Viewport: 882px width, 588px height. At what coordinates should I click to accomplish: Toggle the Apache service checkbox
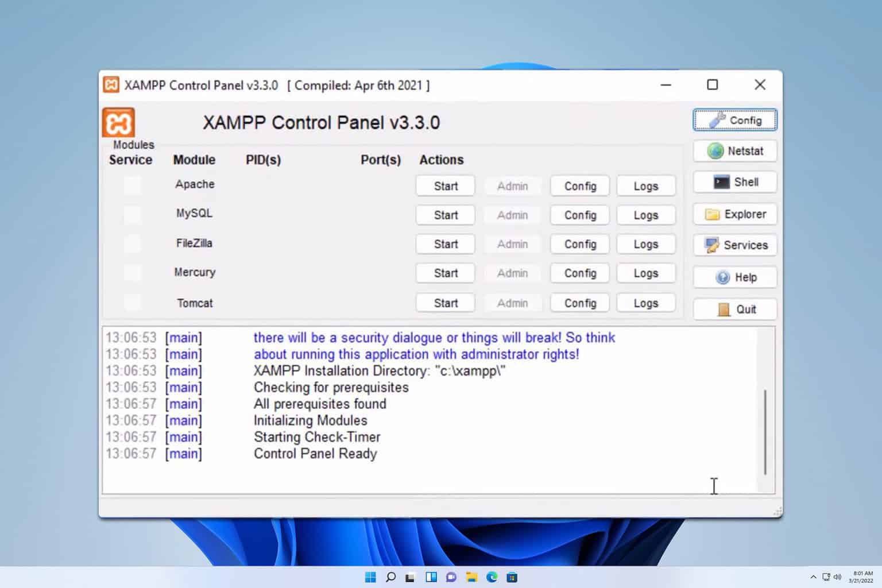tap(132, 185)
